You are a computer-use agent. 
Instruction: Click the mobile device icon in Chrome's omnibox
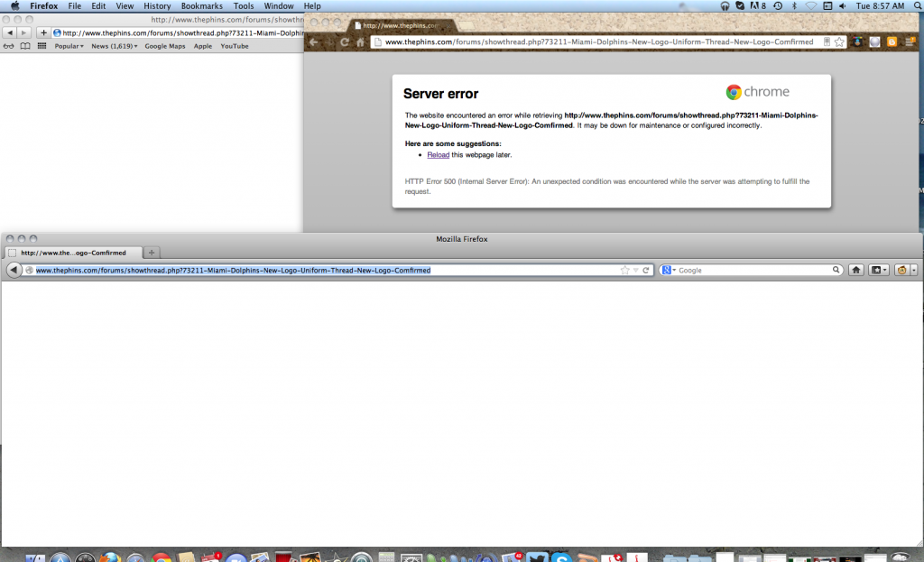[x=827, y=41]
